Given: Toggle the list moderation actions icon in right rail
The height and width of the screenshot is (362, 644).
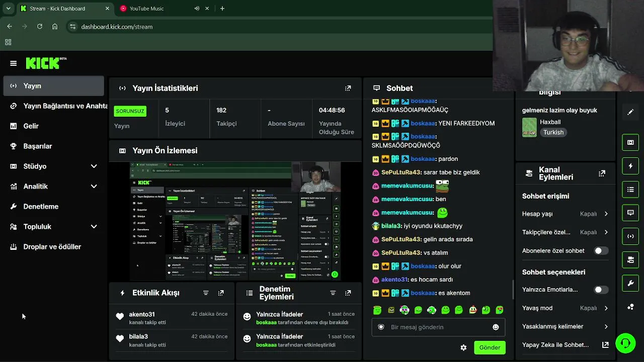Looking at the screenshot, I should pos(630,190).
